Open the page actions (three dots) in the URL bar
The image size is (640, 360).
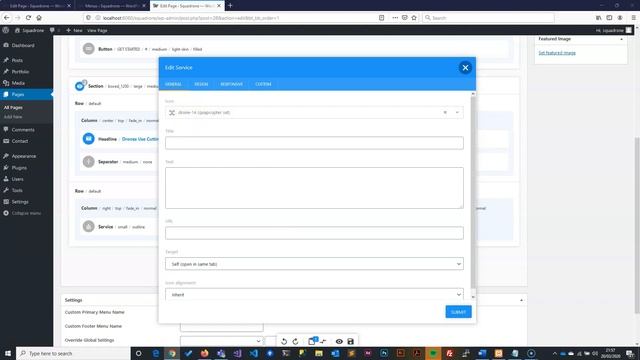tap(395, 18)
